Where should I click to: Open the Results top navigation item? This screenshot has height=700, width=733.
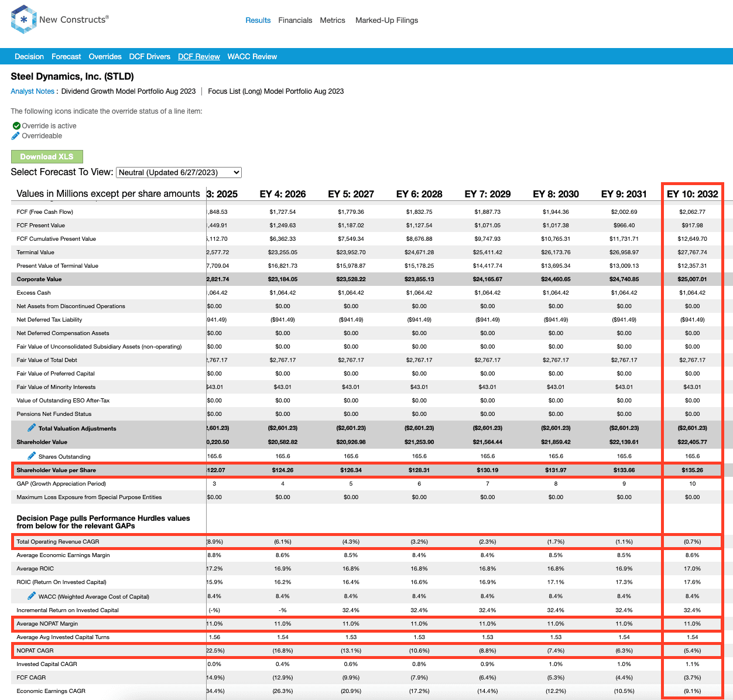pos(258,20)
